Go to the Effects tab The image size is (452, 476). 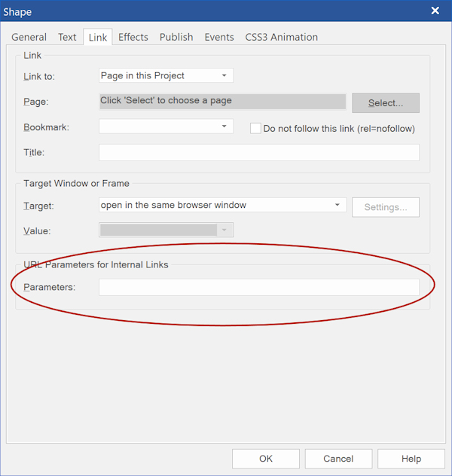(133, 37)
